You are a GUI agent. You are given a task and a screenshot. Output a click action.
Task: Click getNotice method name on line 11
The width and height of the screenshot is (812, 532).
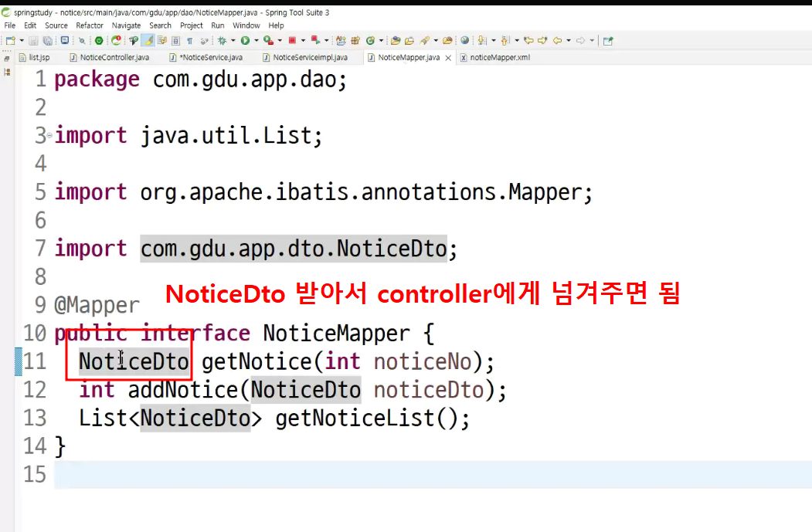[x=257, y=361]
